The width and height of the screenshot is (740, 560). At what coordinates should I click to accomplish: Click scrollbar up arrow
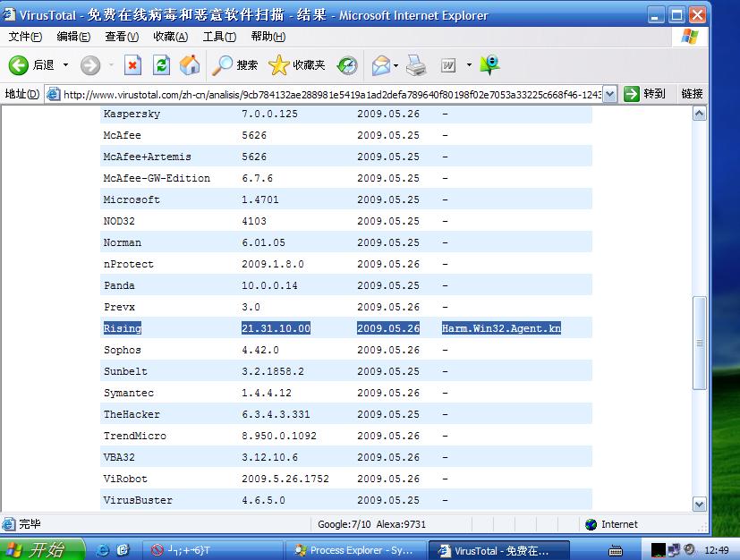tap(700, 114)
